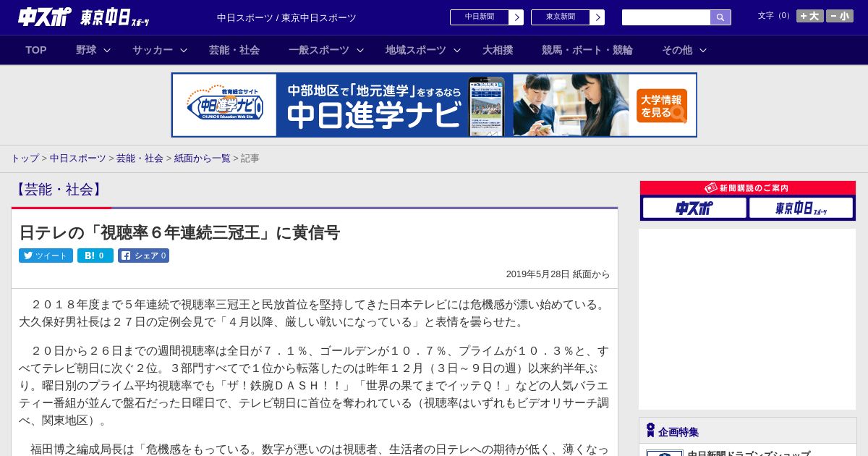Open the 一般スポーツ menu
Viewport: 868px width, 456px height.
coord(319,50)
